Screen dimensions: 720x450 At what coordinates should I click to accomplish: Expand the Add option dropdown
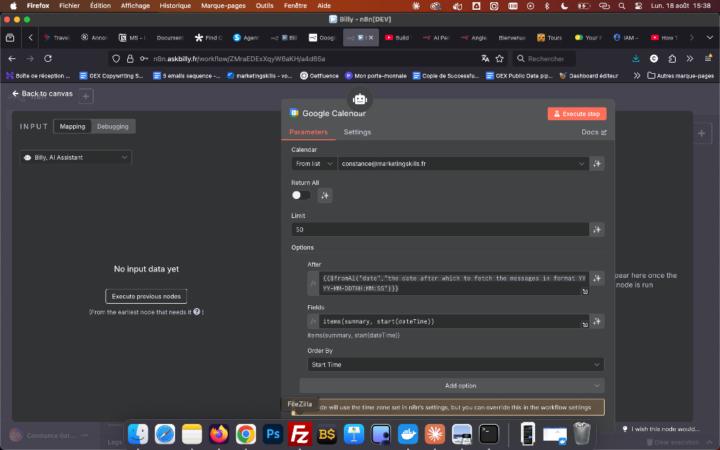(452, 386)
